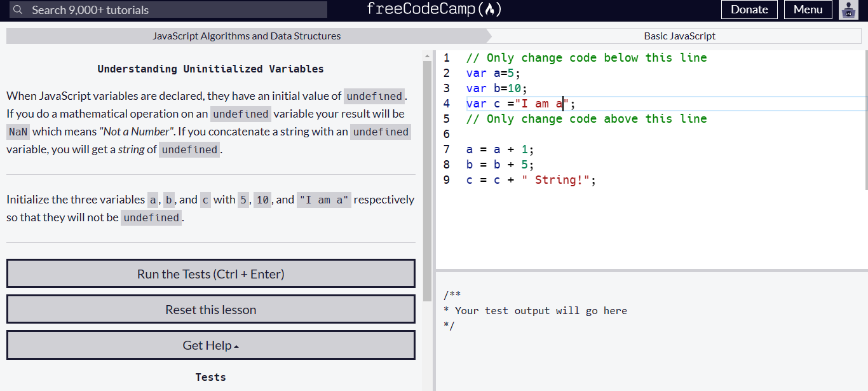Click the comment 'Only change code above this line'
The width and height of the screenshot is (868, 391).
[587, 119]
